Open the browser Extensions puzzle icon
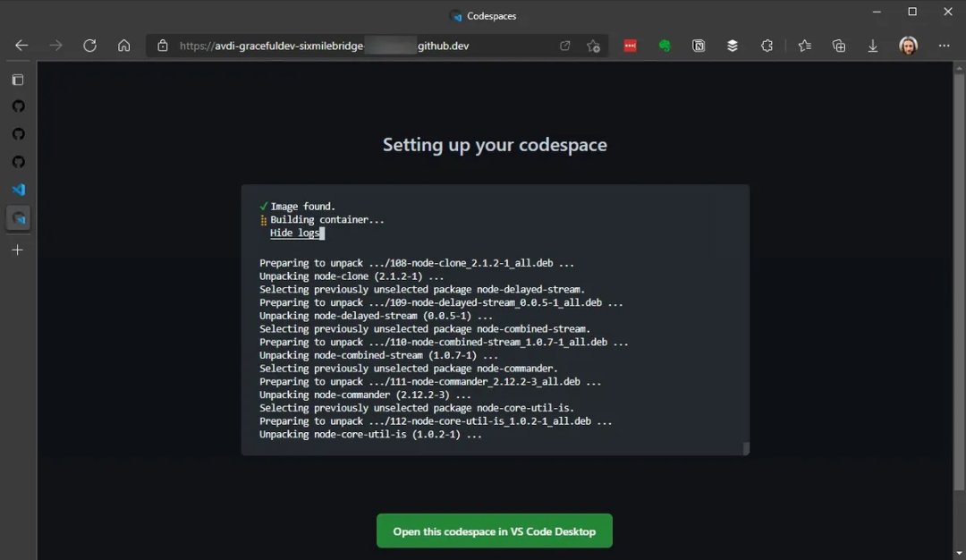Viewport: 966px width, 560px height. (x=767, y=46)
